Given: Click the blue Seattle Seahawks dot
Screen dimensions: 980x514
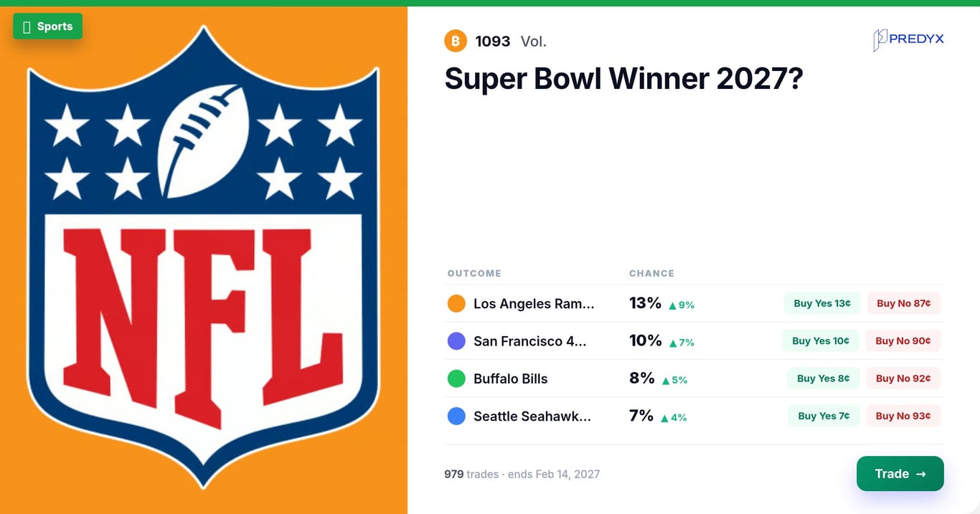Looking at the screenshot, I should pyautogui.click(x=456, y=416).
